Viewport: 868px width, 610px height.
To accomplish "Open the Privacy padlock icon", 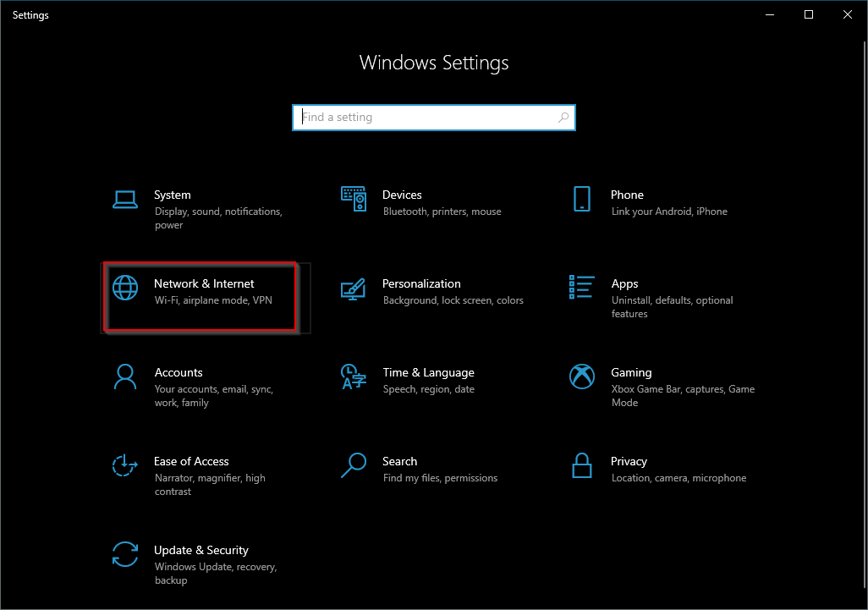I will click(582, 465).
